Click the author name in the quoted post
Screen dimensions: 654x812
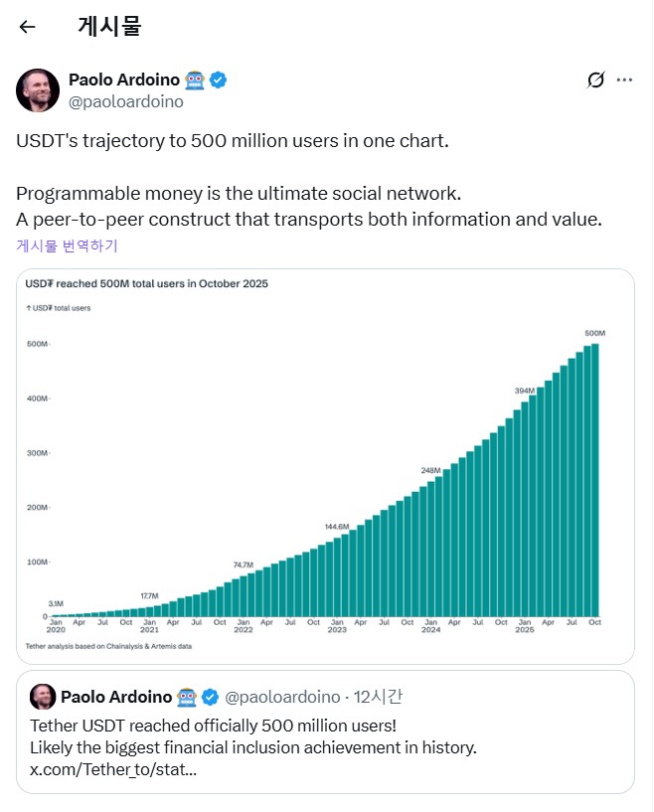116,696
